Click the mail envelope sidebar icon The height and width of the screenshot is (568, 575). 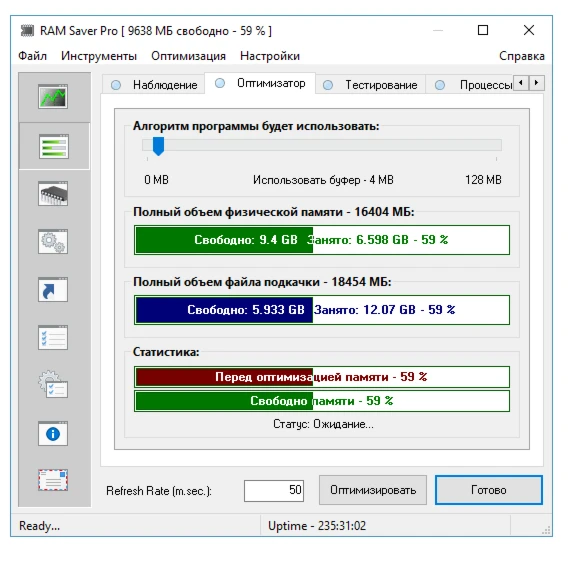pos(53,480)
